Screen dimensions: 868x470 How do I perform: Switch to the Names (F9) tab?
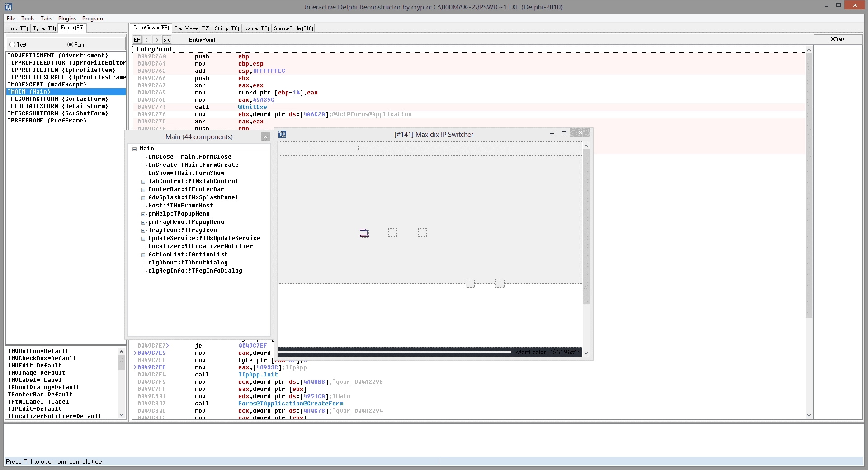click(x=256, y=28)
